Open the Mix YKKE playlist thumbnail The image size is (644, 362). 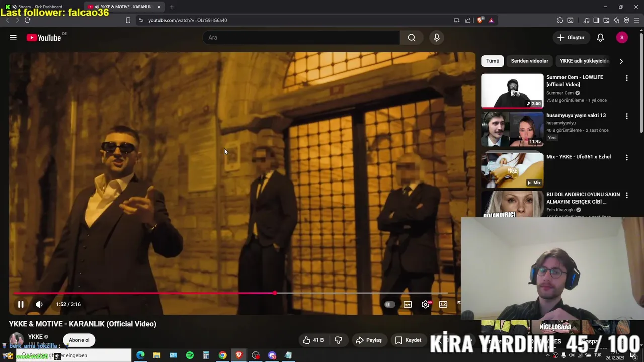coord(513,170)
